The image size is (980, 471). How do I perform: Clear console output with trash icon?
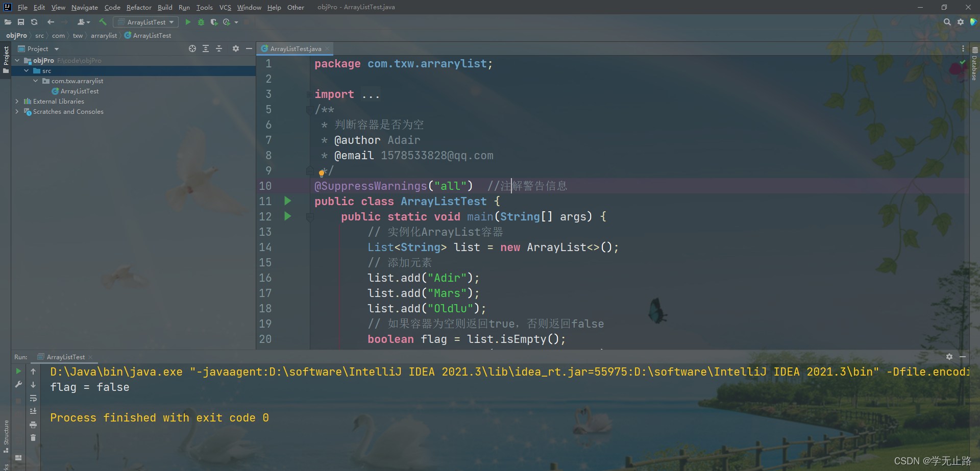coord(33,438)
